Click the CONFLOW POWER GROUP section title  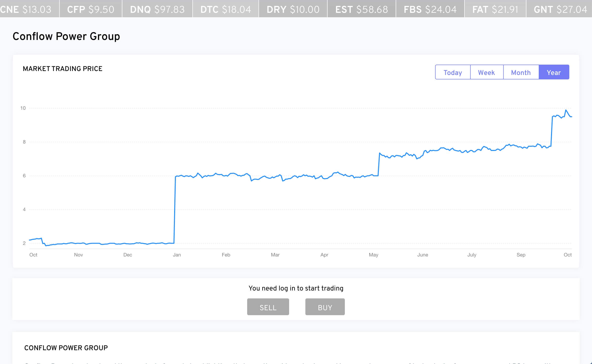66,348
